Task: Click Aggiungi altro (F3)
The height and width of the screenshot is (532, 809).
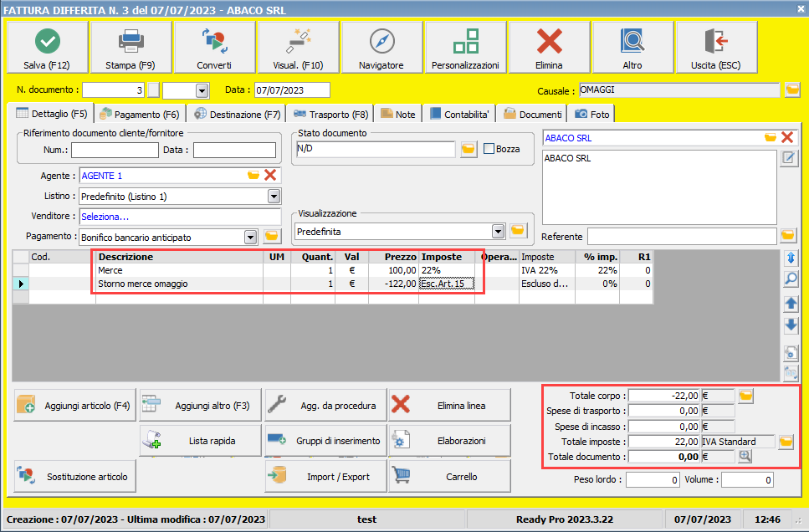Action: coord(200,405)
